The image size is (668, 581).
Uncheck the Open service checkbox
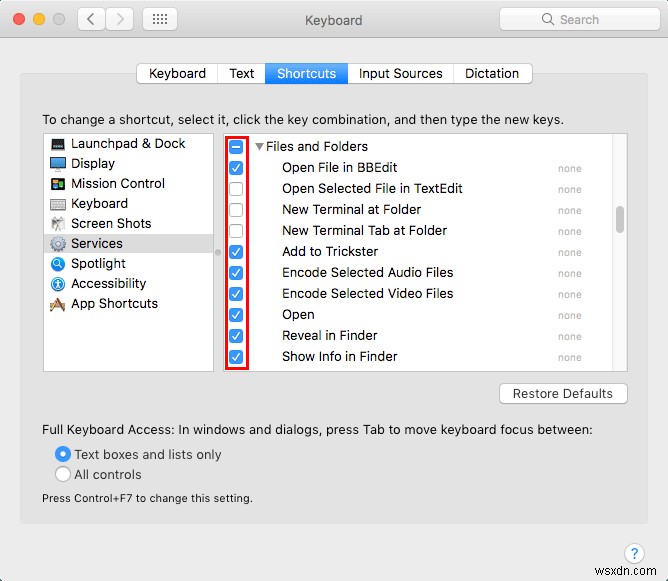point(236,315)
